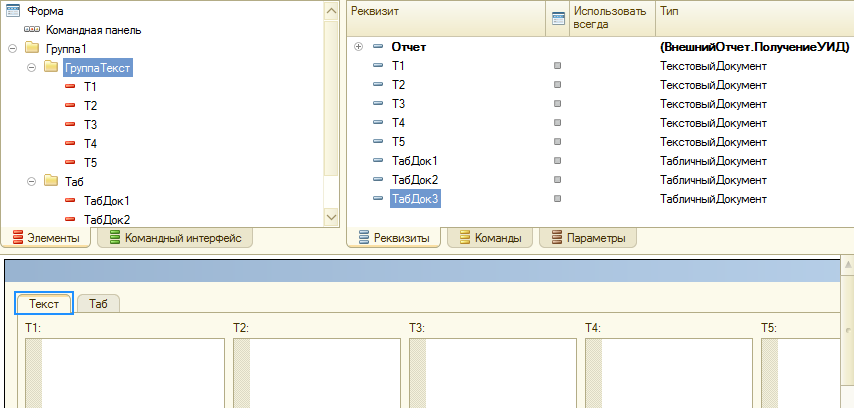854x408 pixels.
Task: Toggle the T3 attribute row checkbox
Action: (x=557, y=103)
